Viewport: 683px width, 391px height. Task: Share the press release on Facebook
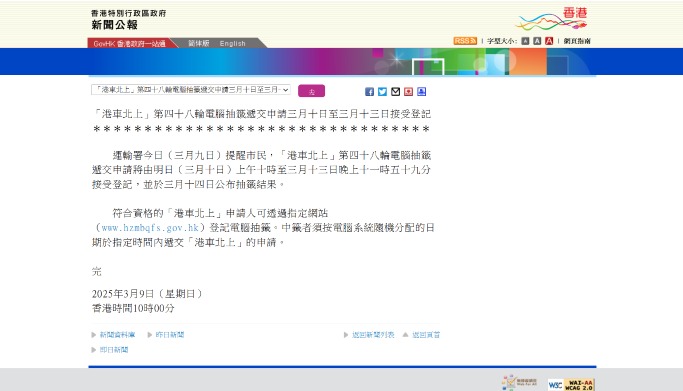[x=369, y=91]
